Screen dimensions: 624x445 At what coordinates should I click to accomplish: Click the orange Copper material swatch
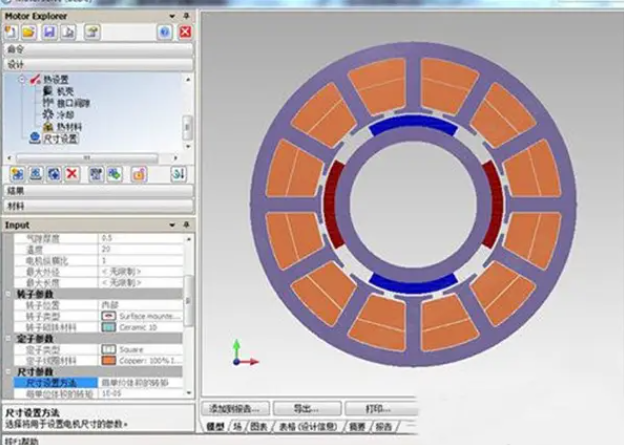108,359
